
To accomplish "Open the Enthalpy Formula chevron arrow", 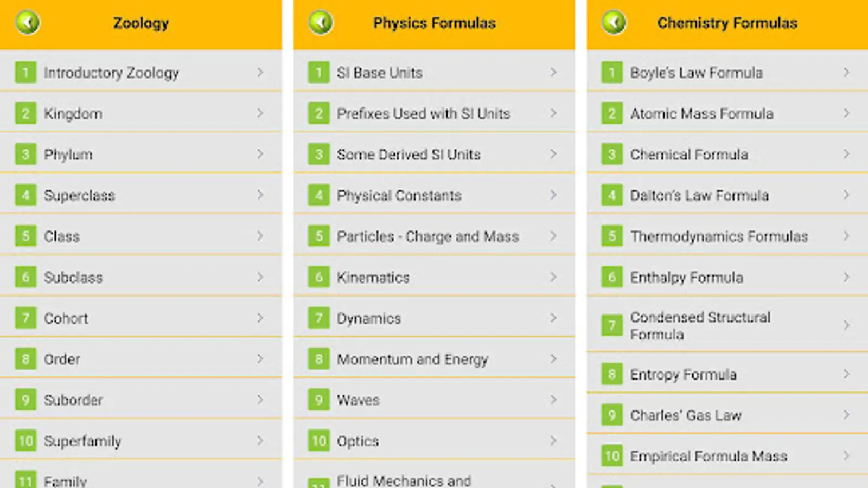I will 846,277.
